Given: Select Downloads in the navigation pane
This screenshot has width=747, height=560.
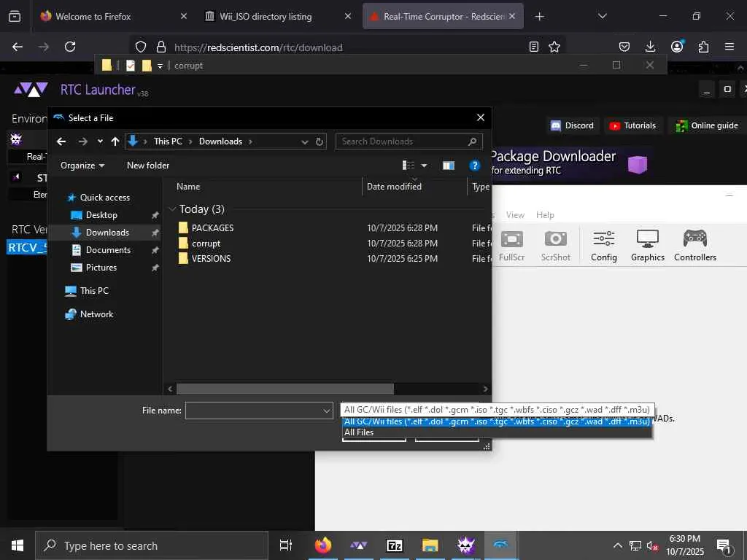Looking at the screenshot, I should (x=107, y=233).
